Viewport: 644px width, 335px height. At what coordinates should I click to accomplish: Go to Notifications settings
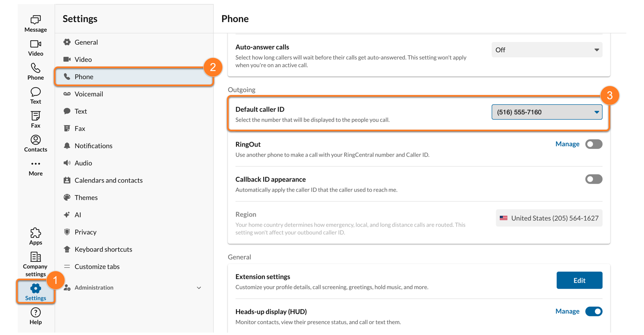coord(93,146)
